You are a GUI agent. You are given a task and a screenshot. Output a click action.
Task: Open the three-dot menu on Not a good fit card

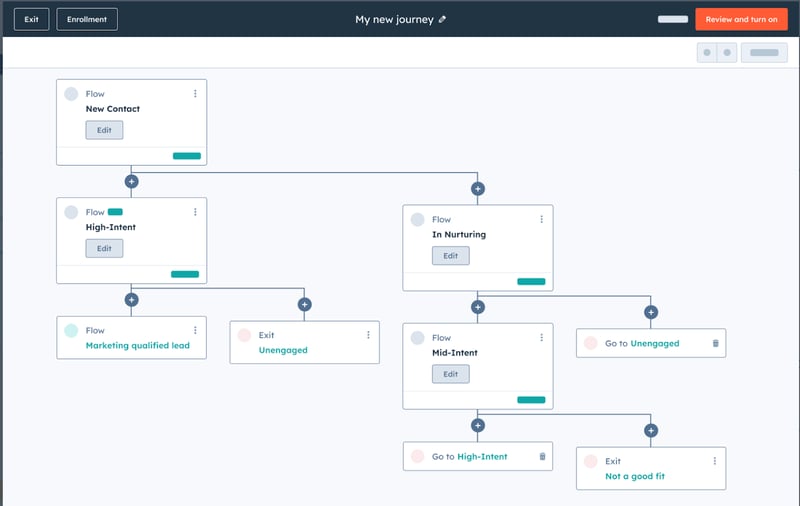coord(714,461)
